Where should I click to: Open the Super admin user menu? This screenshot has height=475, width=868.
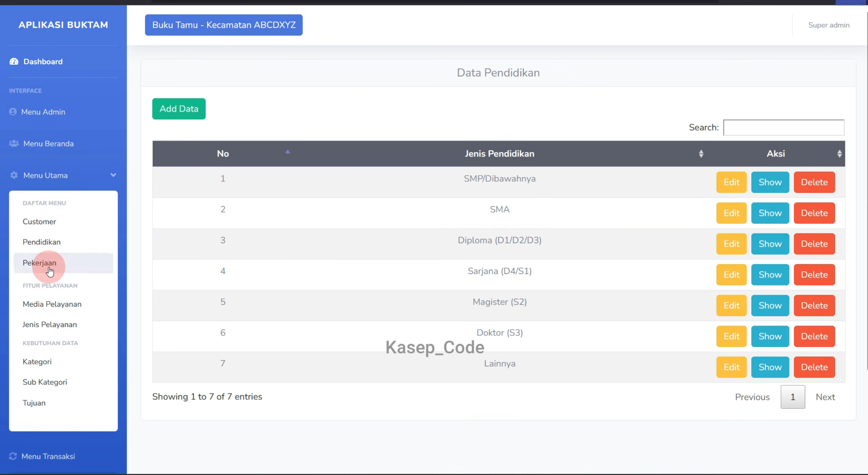(829, 25)
